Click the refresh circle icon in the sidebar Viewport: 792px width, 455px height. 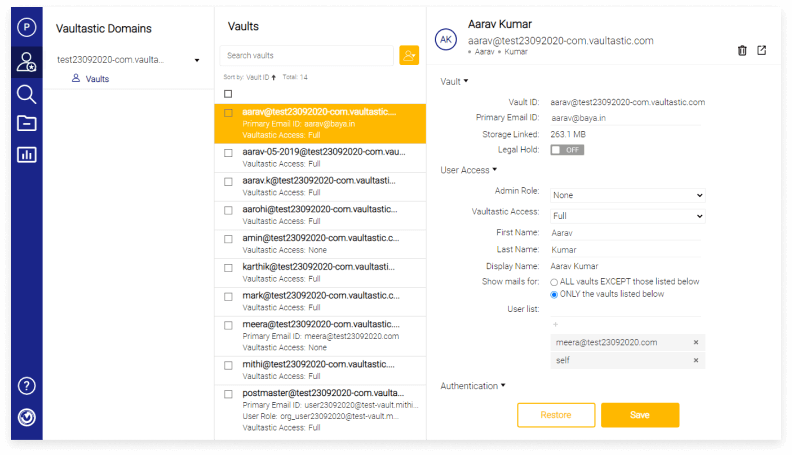[27, 417]
